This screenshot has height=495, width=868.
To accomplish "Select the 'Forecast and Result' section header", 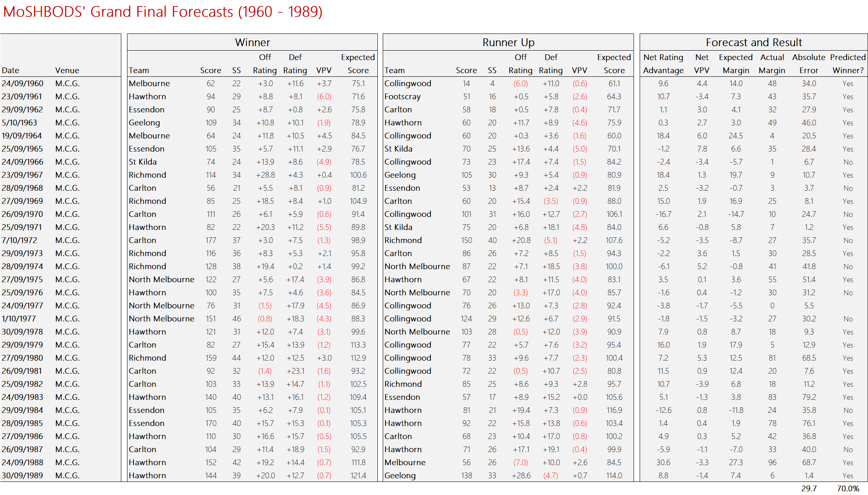I will coord(754,42).
